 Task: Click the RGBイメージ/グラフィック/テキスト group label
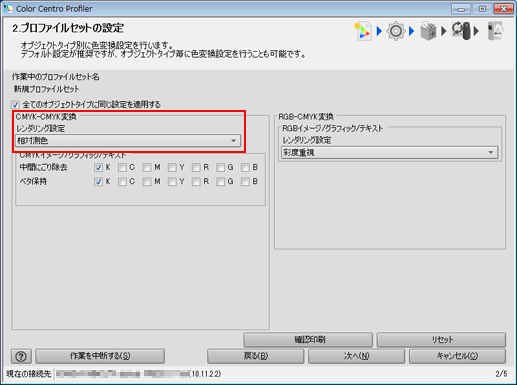coord(333,128)
